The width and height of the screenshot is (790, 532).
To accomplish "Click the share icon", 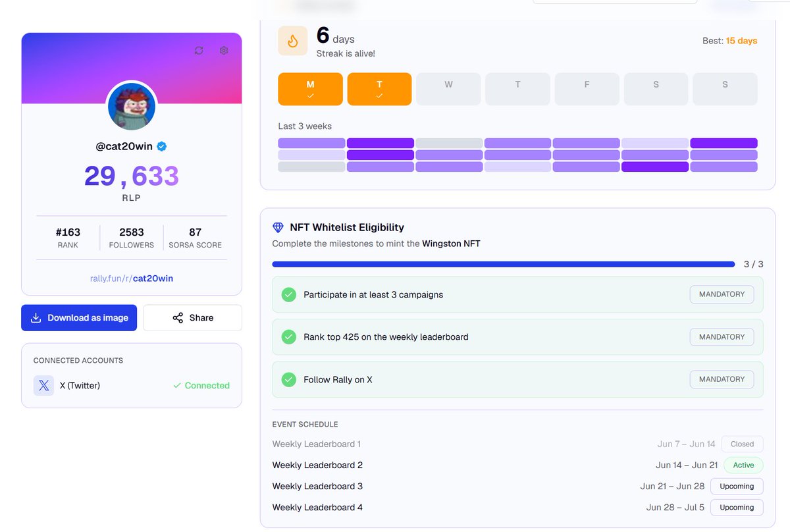I will (178, 317).
